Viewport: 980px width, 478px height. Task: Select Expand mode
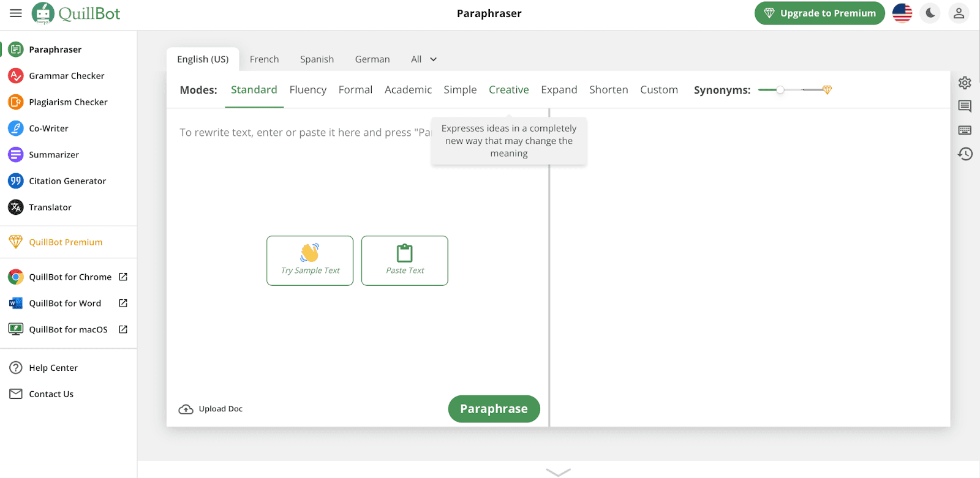click(559, 90)
